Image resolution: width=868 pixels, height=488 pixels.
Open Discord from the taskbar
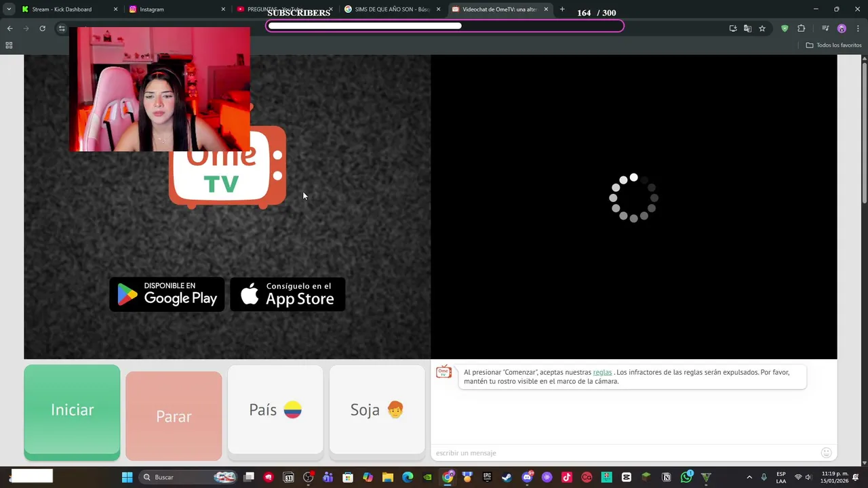(x=527, y=477)
